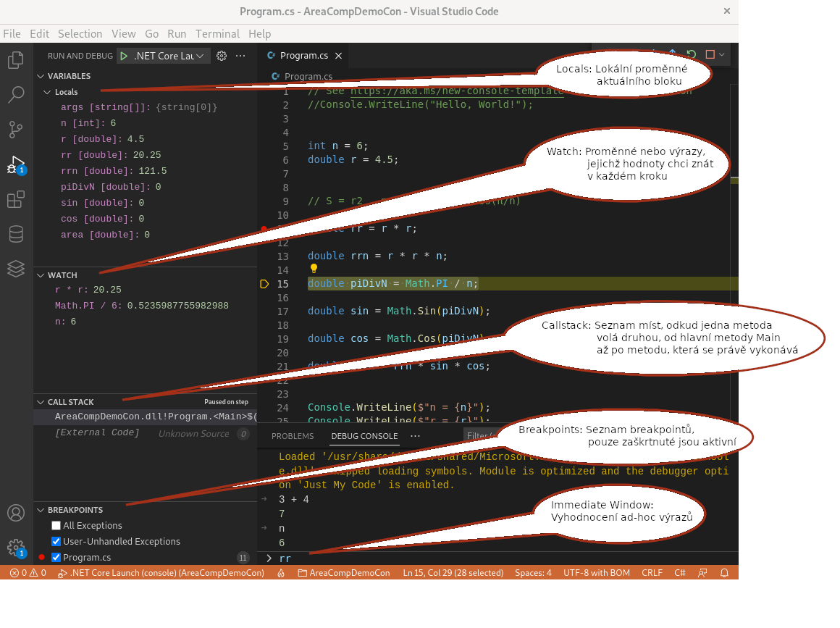Open the stacked layers icon in the activity bar
This screenshot has width=840, height=628.
tap(16, 269)
